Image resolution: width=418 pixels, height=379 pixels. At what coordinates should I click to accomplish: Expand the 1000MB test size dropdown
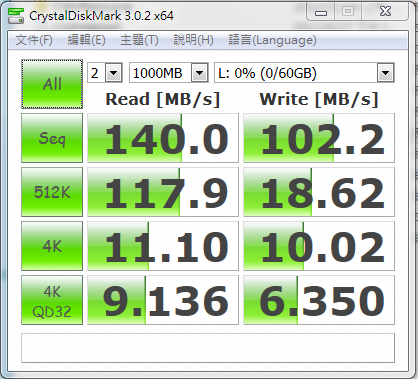point(199,73)
